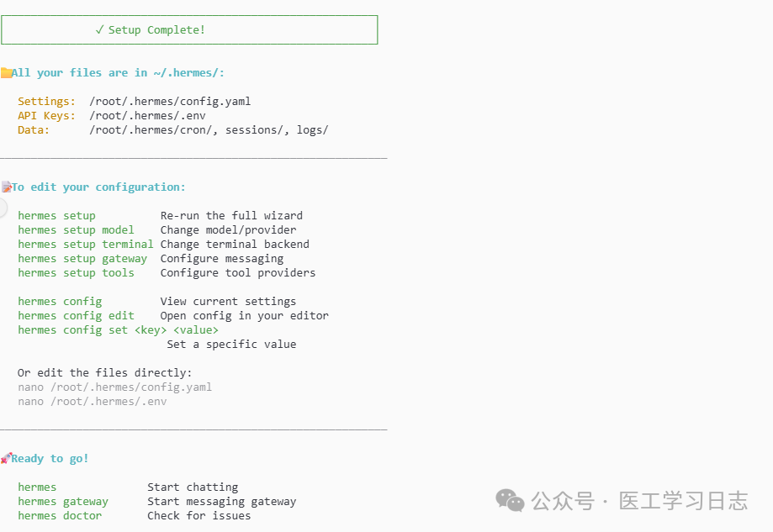
Task: Click the command 'hermes doctor'
Action: coord(60,516)
